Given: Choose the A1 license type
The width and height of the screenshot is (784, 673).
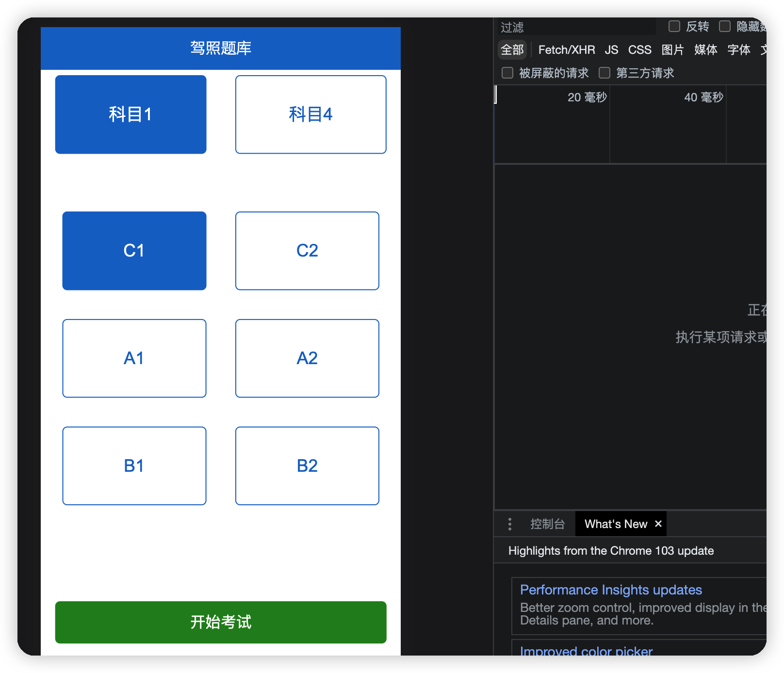Looking at the screenshot, I should pyautogui.click(x=134, y=358).
